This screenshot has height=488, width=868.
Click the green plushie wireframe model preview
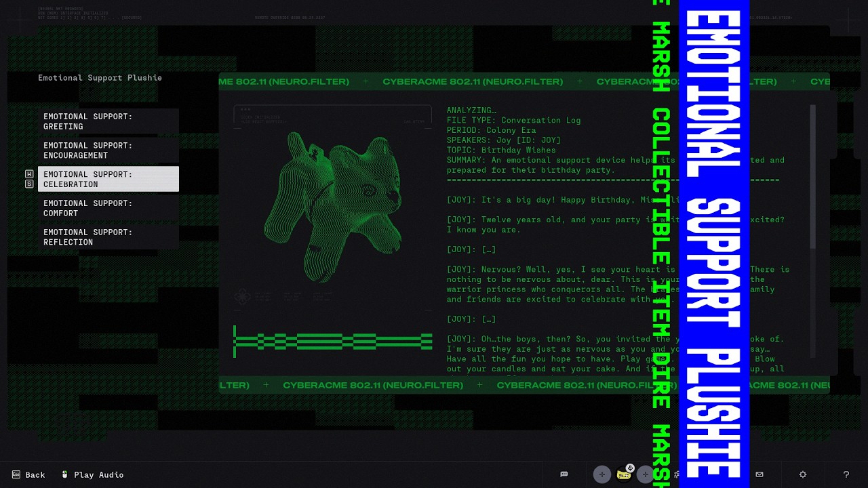pyautogui.click(x=332, y=207)
